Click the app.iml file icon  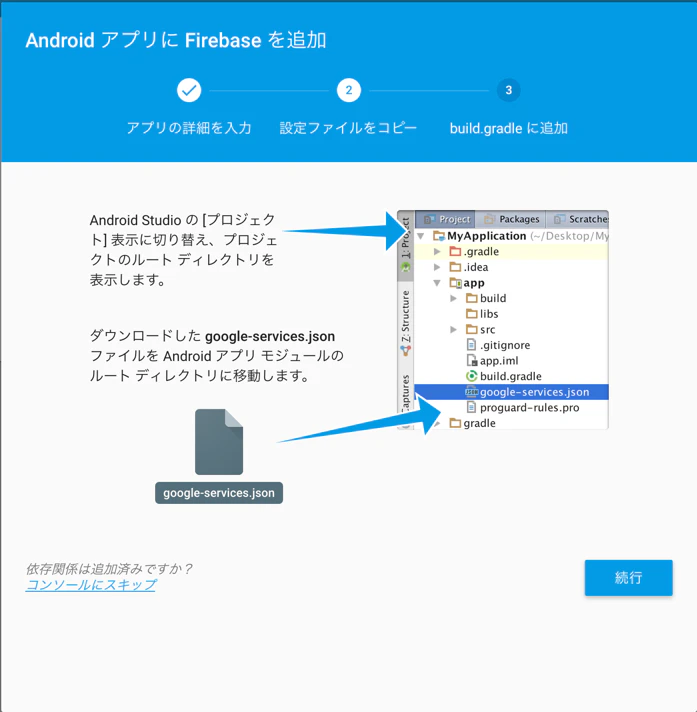click(472, 361)
